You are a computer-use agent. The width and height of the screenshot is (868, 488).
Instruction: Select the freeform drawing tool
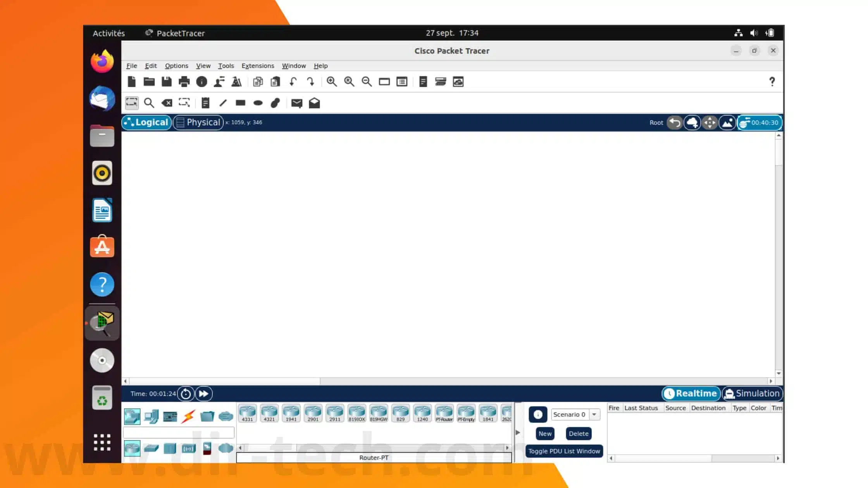(276, 103)
